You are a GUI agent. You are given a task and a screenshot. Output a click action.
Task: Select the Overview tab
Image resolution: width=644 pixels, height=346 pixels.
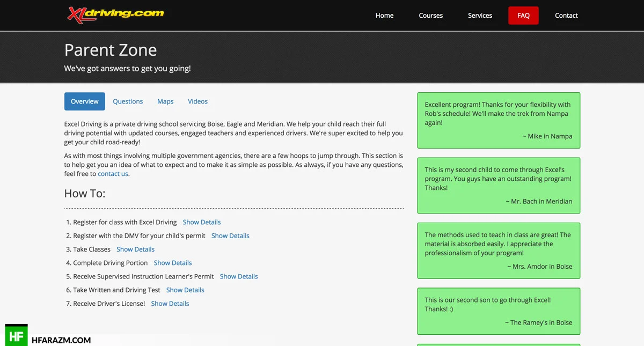tap(85, 101)
